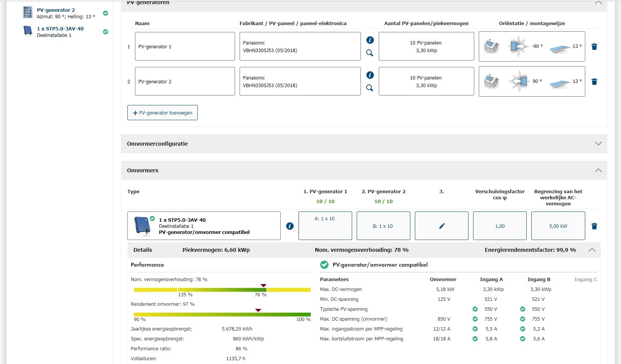Click info icon for PV-generator 2 panel

tap(370, 75)
